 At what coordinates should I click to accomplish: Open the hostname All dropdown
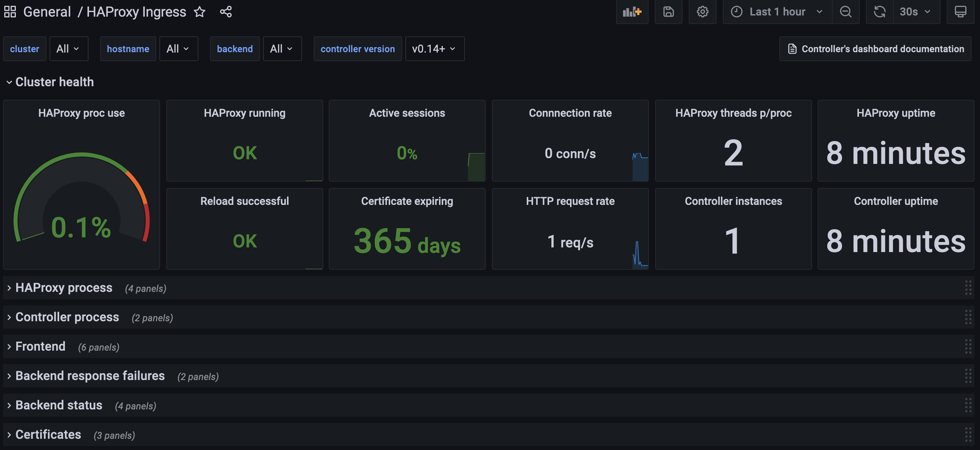[178, 49]
